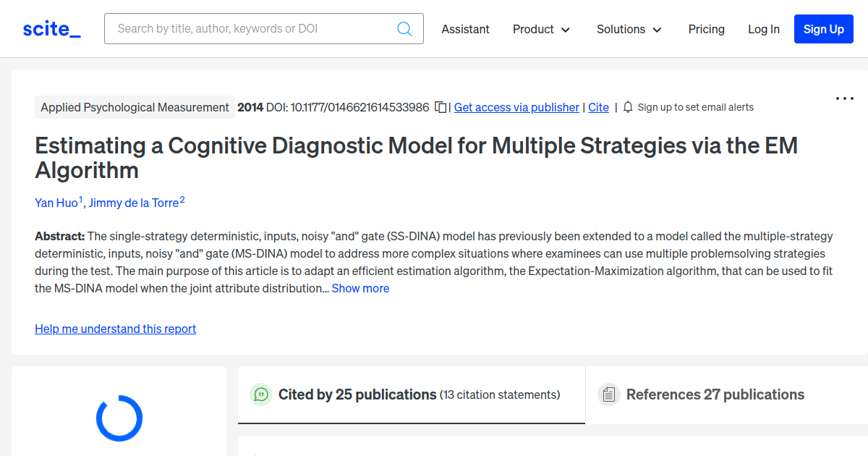Screen dimensions: 868x456
Task: Click the Sign Up button
Action: 823,29
